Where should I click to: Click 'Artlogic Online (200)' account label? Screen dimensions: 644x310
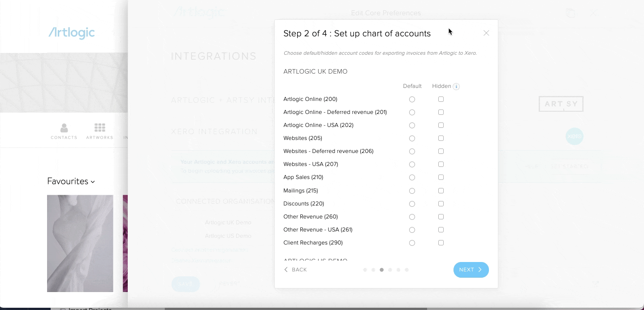coord(310,99)
